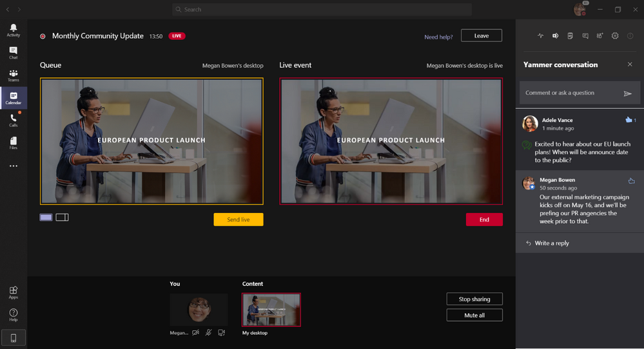Close the Yammer conversation panel
Viewport: 644px width, 349px height.
pos(630,65)
